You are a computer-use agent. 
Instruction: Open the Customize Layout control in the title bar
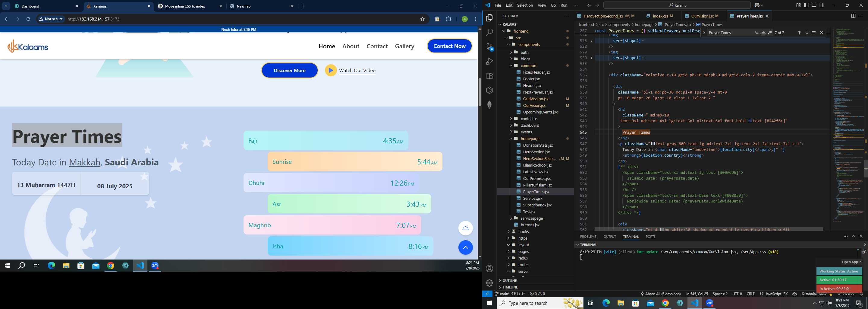click(x=798, y=5)
